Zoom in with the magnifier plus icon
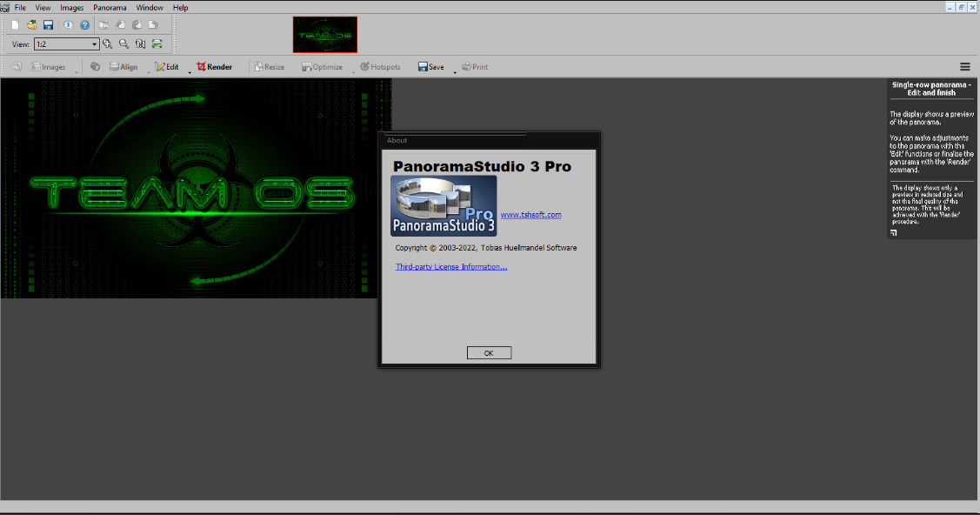Image resolution: width=980 pixels, height=515 pixels. click(x=108, y=43)
